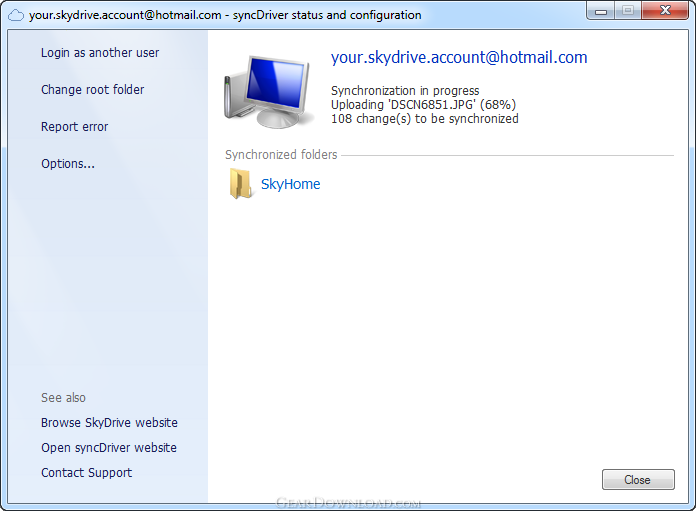Click the 'See also' heading
The image size is (696, 511).
pyautogui.click(x=63, y=398)
